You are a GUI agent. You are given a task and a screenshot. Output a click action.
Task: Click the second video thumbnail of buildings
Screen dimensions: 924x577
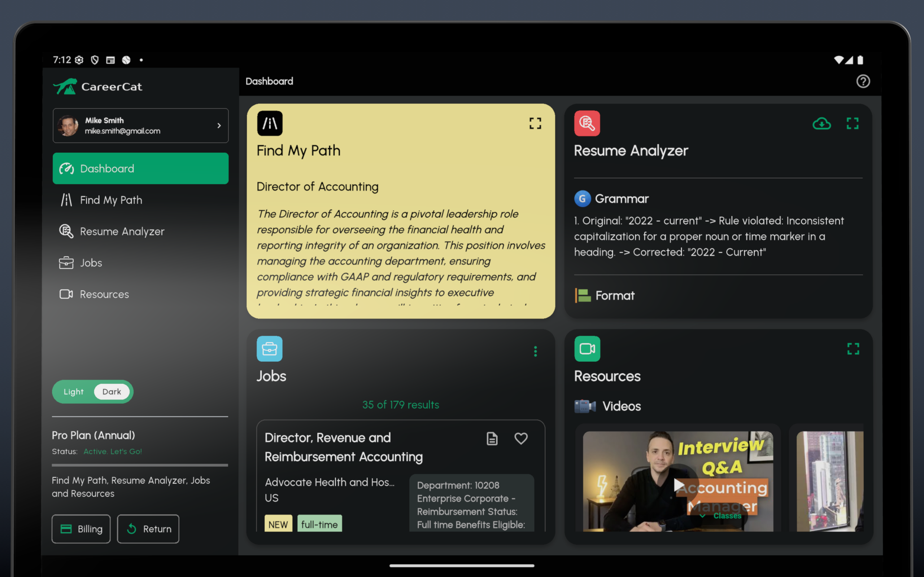[829, 481]
